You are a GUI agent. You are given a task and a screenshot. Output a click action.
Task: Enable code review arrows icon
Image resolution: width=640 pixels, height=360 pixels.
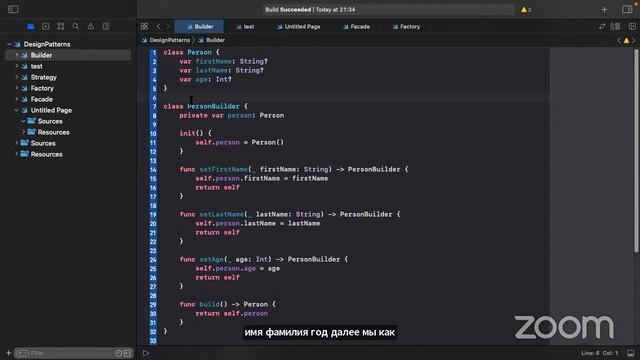pyautogui.click(x=602, y=27)
